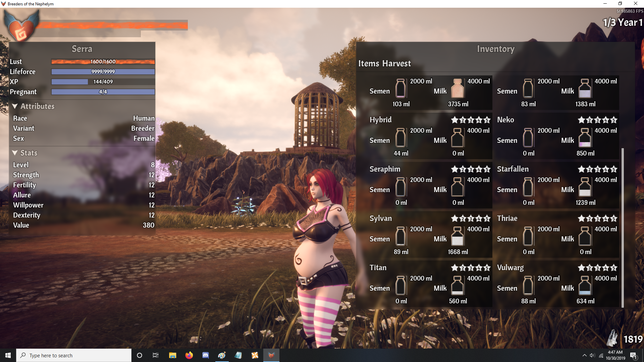644x362 pixels.
Task: Click the Neko star rating
Action: pos(597,120)
